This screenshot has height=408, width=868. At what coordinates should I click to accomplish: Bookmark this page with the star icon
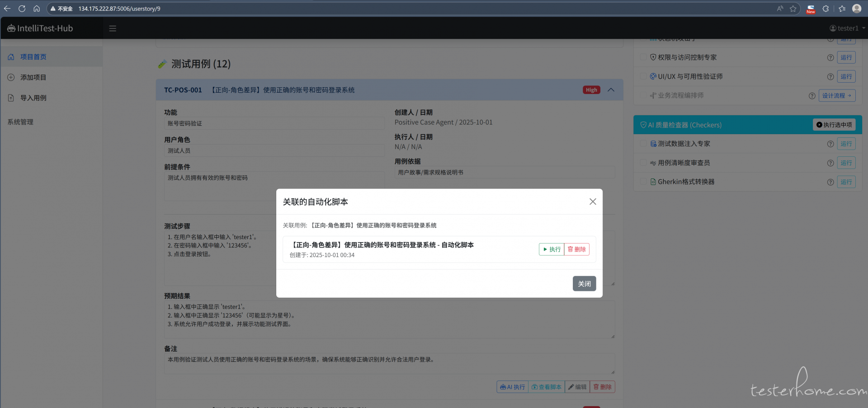point(793,9)
